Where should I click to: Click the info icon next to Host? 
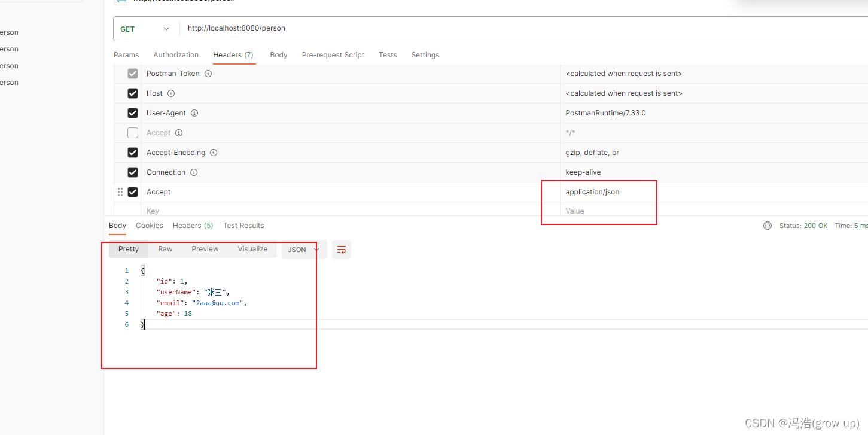[x=171, y=93]
